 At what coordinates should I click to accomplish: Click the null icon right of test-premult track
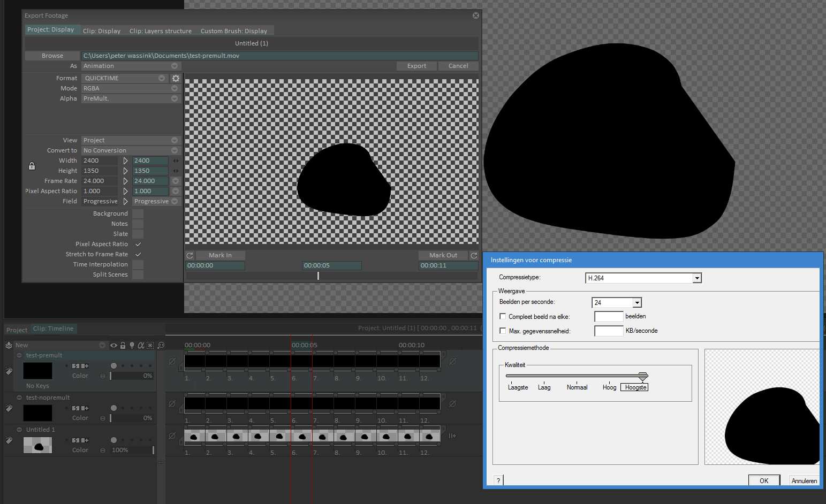click(x=452, y=361)
